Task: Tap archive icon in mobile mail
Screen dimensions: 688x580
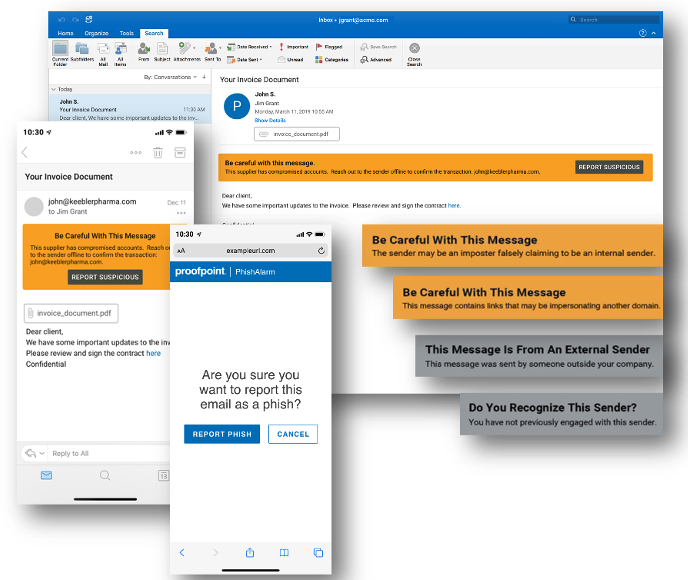Action: click(x=180, y=152)
